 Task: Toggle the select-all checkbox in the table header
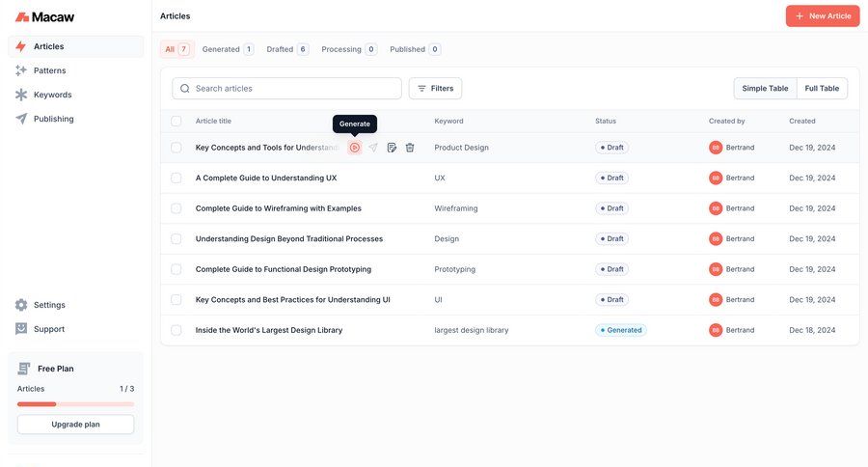[x=176, y=121]
